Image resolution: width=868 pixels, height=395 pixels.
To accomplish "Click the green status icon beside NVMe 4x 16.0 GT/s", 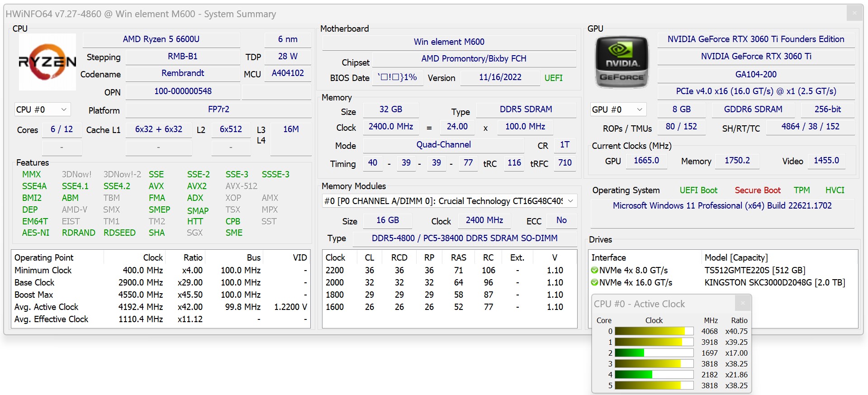I will click(x=594, y=282).
